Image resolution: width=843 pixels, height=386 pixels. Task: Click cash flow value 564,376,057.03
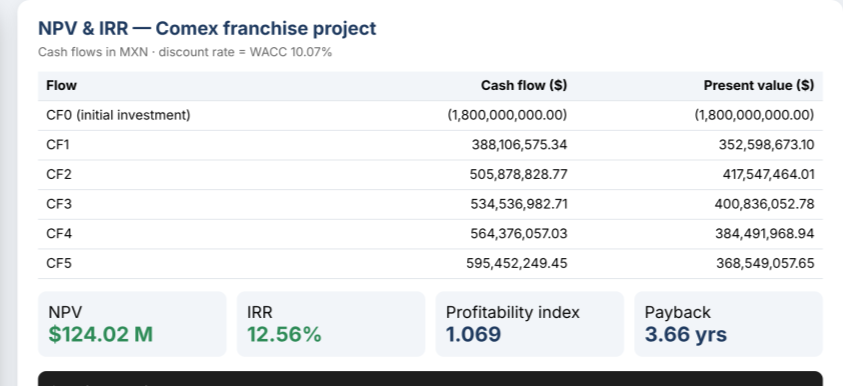[x=519, y=233]
